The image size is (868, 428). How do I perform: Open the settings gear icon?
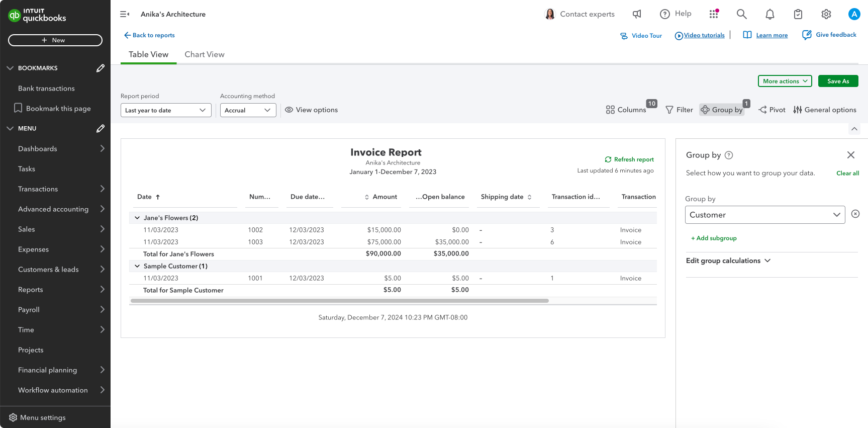coord(826,14)
